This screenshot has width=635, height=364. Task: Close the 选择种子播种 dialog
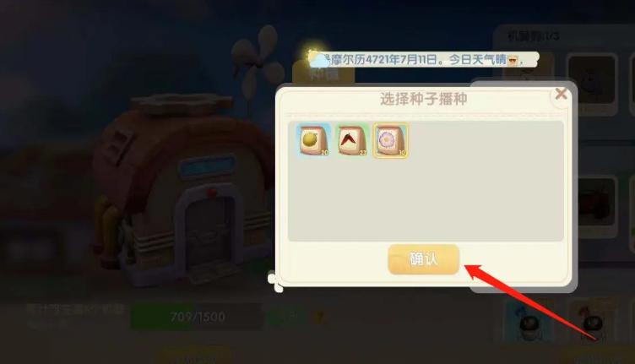[561, 94]
